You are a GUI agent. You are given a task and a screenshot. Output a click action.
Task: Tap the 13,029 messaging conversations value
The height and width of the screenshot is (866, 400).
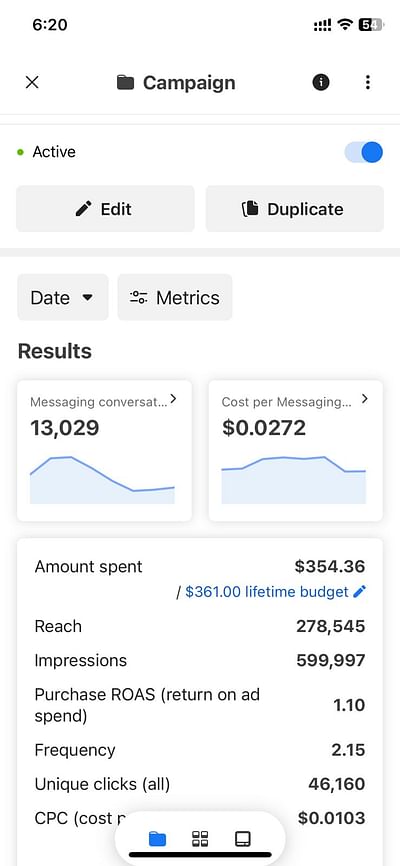(65, 428)
